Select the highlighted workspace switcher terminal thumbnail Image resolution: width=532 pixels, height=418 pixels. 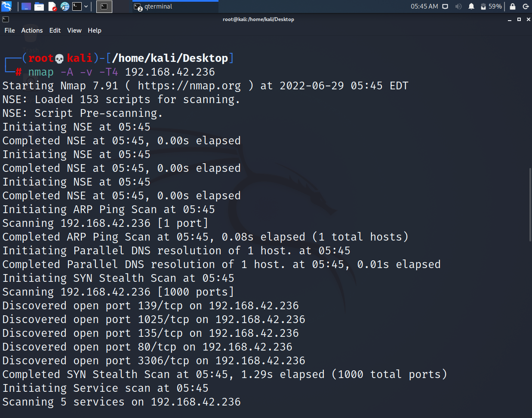pyautogui.click(x=104, y=6)
